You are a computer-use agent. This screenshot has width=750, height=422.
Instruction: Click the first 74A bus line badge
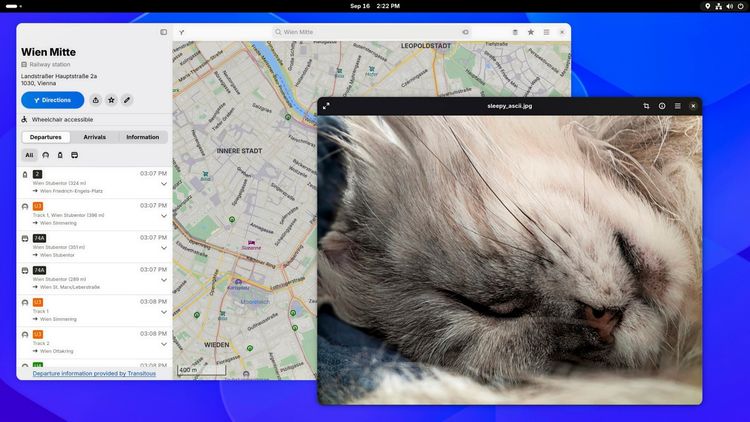point(39,238)
